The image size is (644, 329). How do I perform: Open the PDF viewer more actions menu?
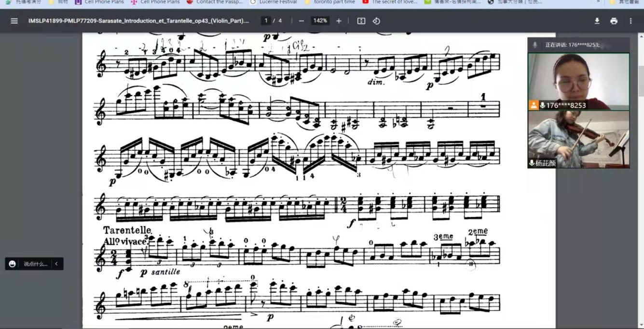(x=630, y=21)
